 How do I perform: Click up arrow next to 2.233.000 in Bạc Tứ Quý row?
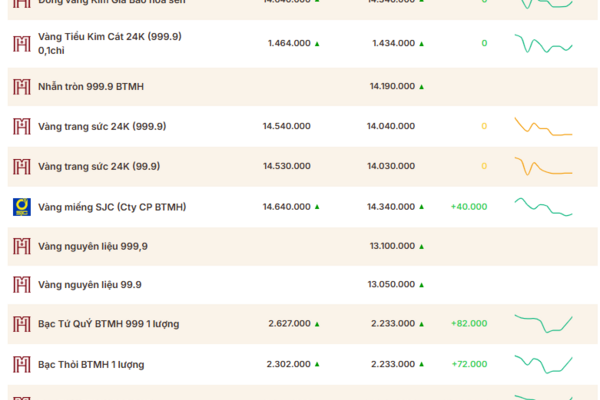pyautogui.click(x=421, y=324)
